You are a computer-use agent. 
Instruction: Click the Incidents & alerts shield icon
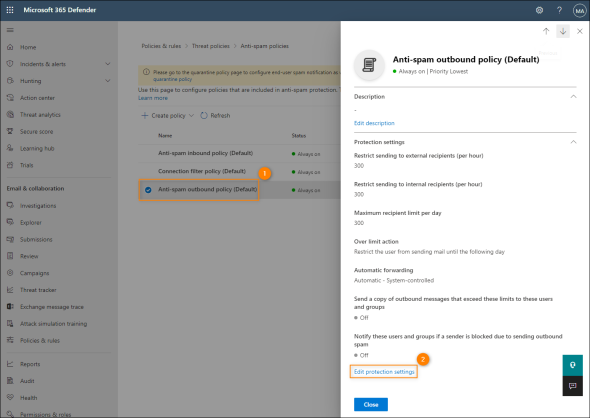[10, 64]
